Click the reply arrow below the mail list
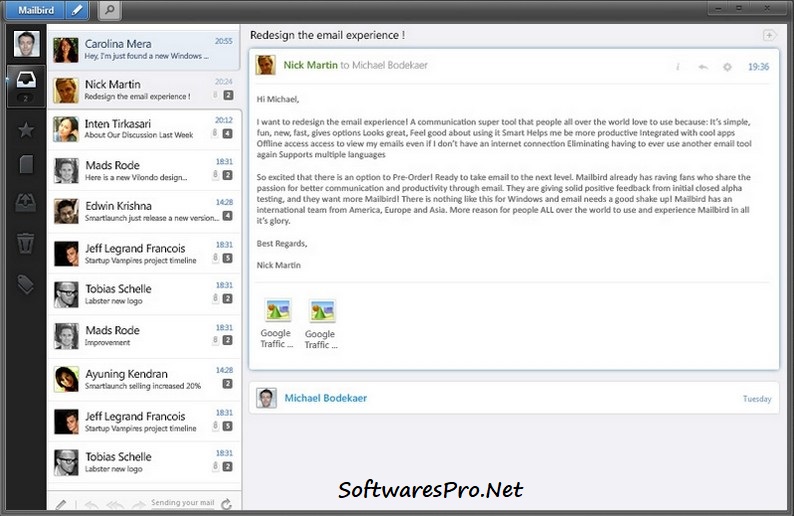Screen dimensions: 794x516 pos(92,504)
